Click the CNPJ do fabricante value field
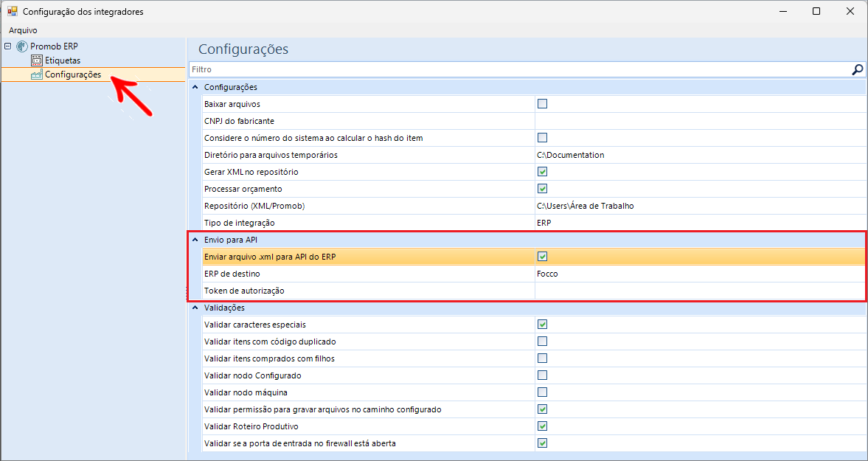The width and height of the screenshot is (868, 461). click(x=701, y=121)
